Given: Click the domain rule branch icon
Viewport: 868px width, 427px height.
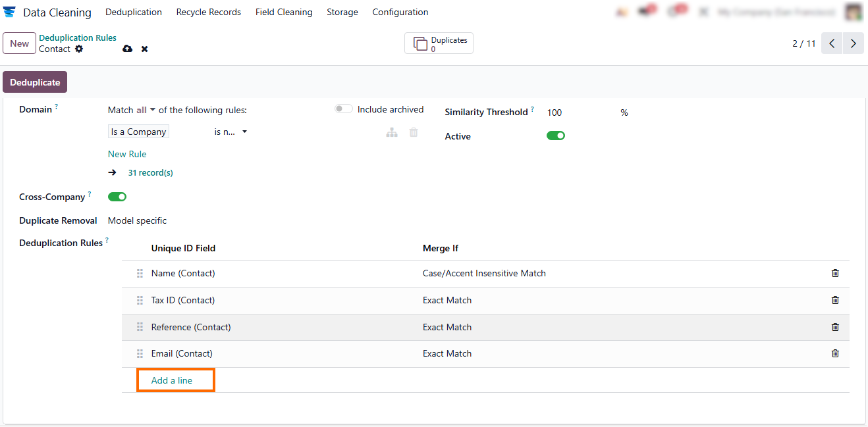Looking at the screenshot, I should [392, 132].
